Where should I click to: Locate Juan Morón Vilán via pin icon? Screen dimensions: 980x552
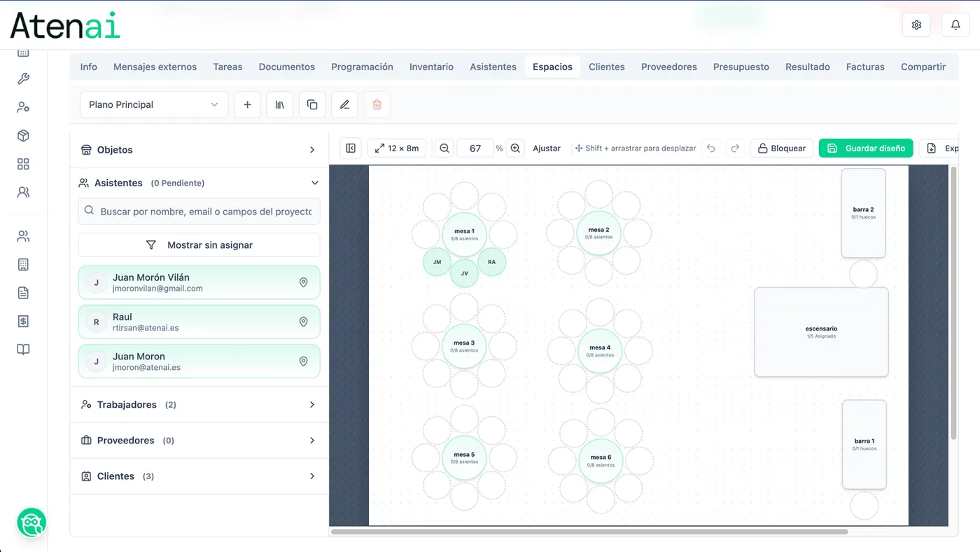pos(304,282)
